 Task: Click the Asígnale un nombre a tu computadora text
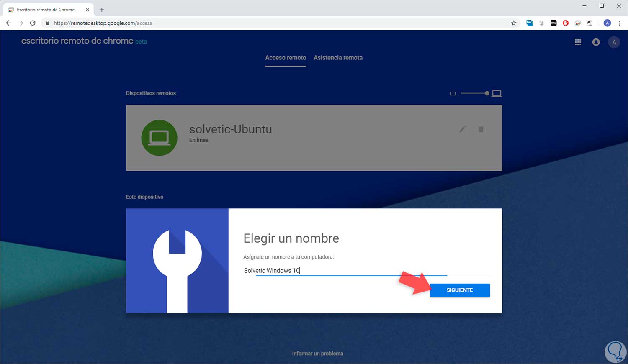coord(288,257)
